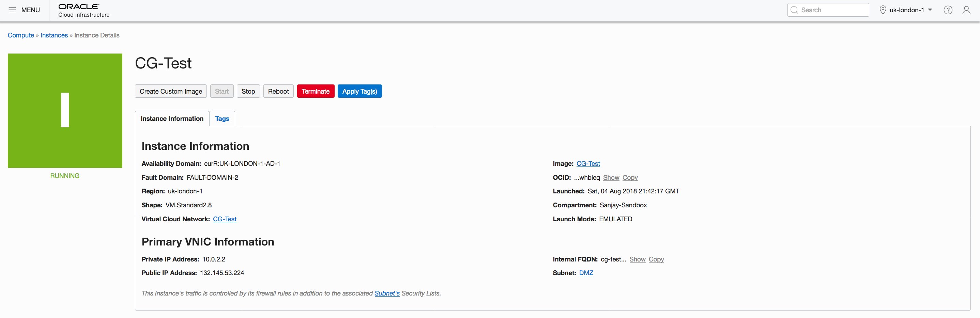Stop the CG-Test instance

tap(248, 91)
